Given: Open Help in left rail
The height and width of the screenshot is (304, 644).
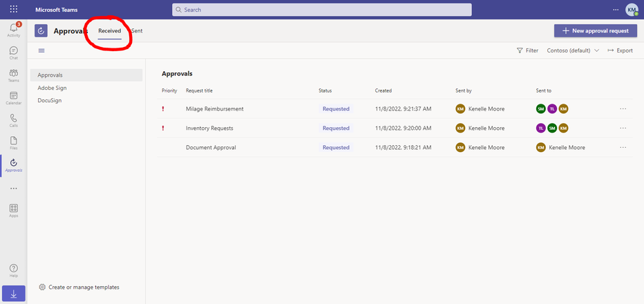Looking at the screenshot, I should click(x=14, y=271).
